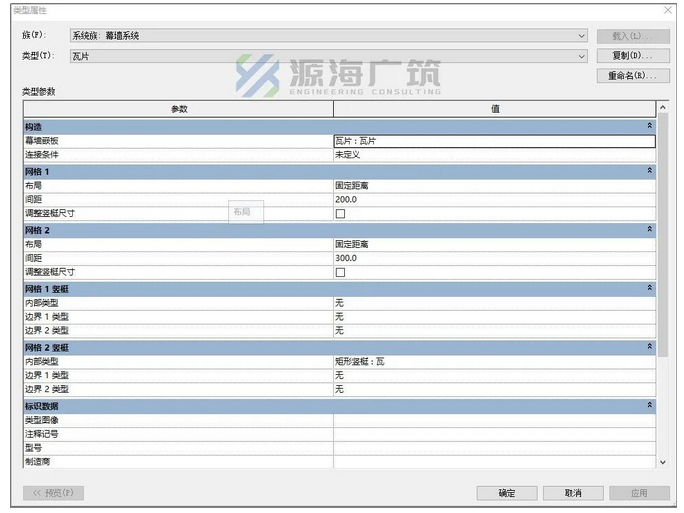Click the 复制(D) duplicate button
The width and height of the screenshot is (684, 513).
[633, 56]
